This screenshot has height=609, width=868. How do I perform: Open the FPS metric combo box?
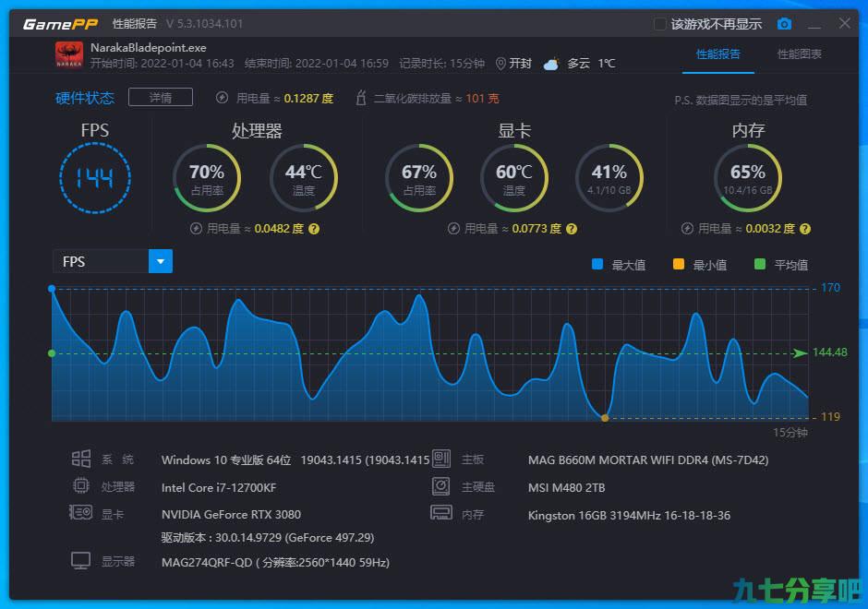point(113,261)
